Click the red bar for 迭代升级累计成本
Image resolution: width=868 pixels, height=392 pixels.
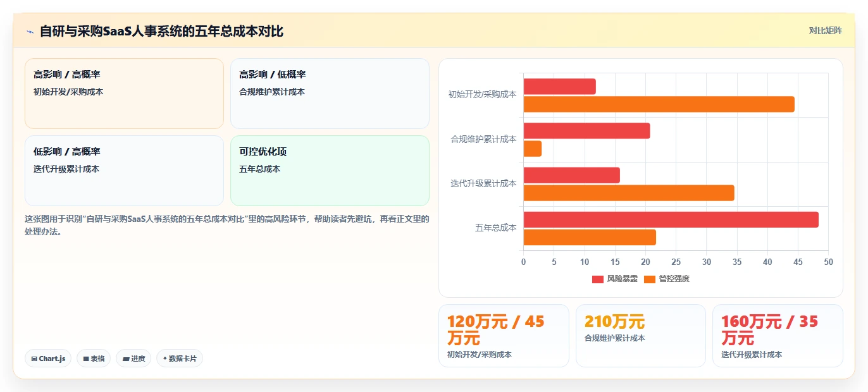point(571,175)
